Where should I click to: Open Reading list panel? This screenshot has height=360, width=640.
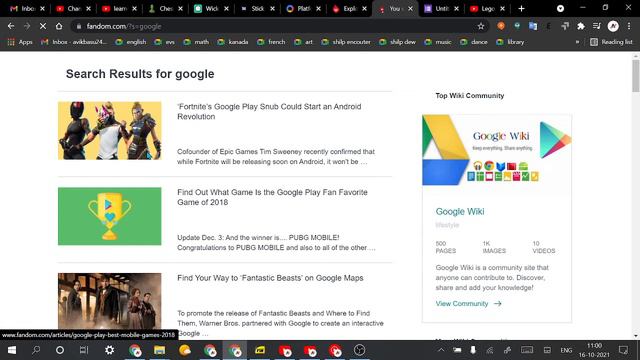[x=611, y=42]
